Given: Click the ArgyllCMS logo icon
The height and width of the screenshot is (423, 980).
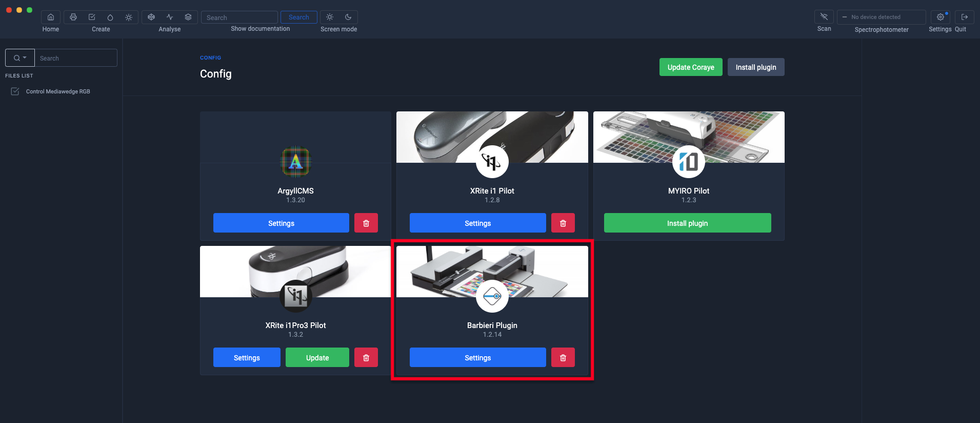Looking at the screenshot, I should click(296, 162).
